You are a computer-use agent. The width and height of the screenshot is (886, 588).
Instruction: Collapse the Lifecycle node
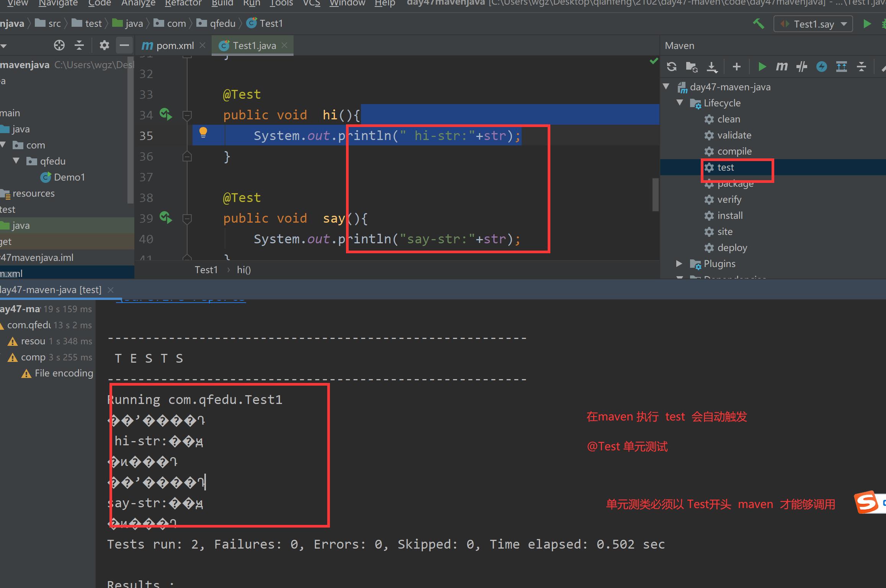680,103
